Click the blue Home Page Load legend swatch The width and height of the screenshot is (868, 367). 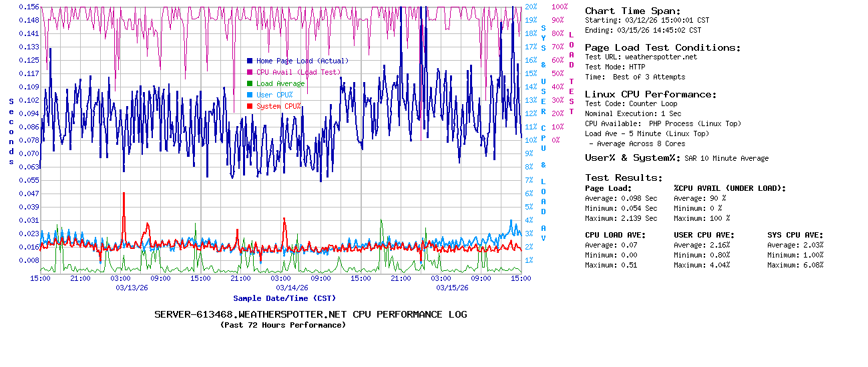click(250, 61)
